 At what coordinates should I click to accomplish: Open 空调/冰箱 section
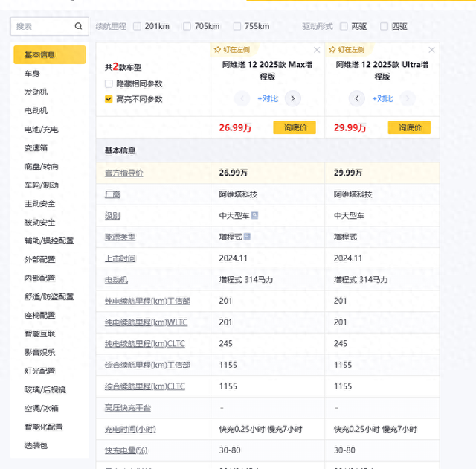[x=42, y=408]
